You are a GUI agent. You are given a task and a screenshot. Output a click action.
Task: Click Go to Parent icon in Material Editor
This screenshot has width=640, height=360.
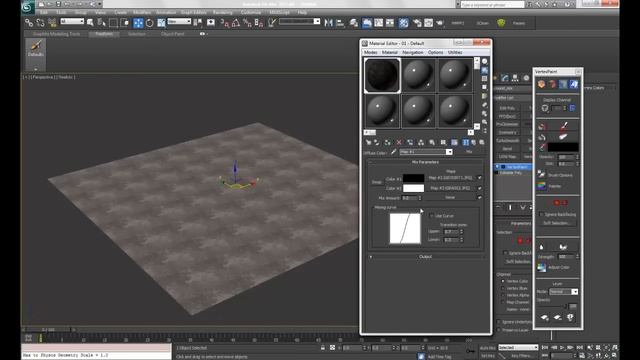click(x=473, y=142)
